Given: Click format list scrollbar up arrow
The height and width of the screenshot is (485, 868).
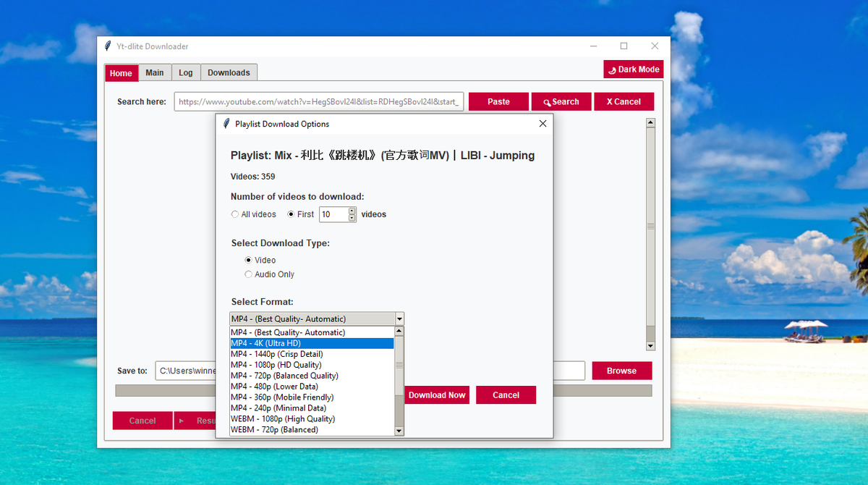Looking at the screenshot, I should click(x=399, y=332).
